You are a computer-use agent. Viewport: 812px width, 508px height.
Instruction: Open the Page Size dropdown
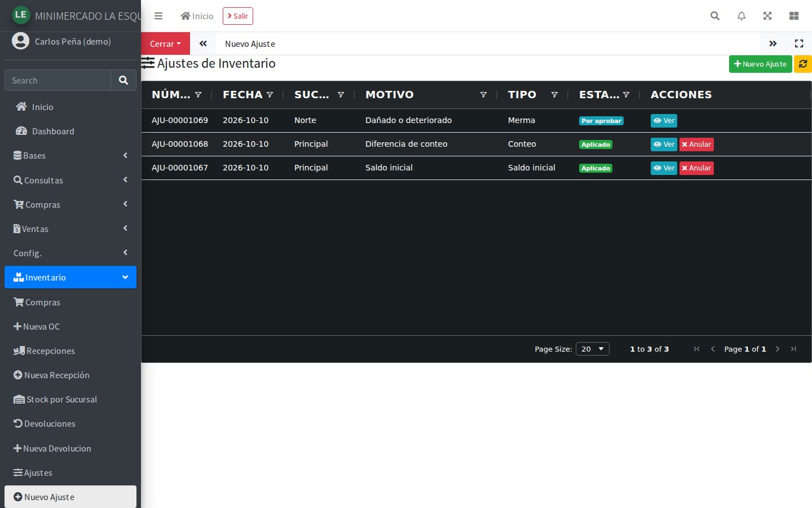(592, 349)
